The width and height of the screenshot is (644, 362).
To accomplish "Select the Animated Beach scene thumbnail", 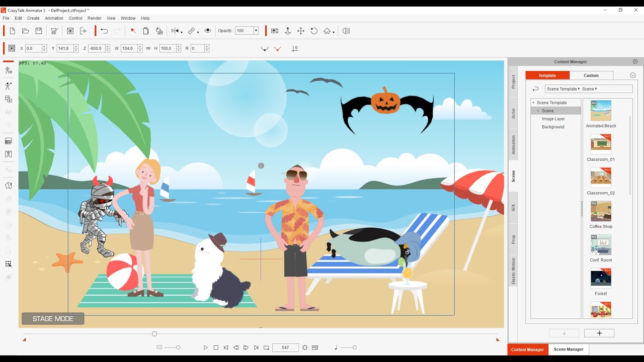I will [x=601, y=111].
